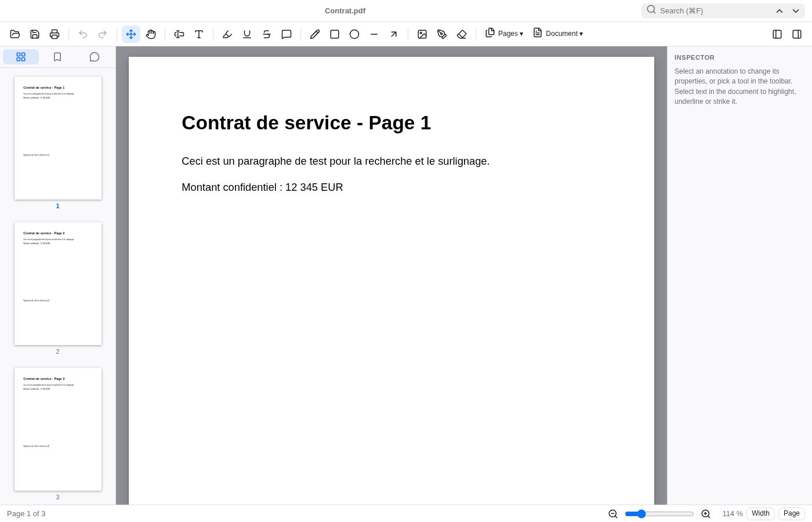Fit the page to Width
The width and height of the screenshot is (812, 522).
(760, 513)
